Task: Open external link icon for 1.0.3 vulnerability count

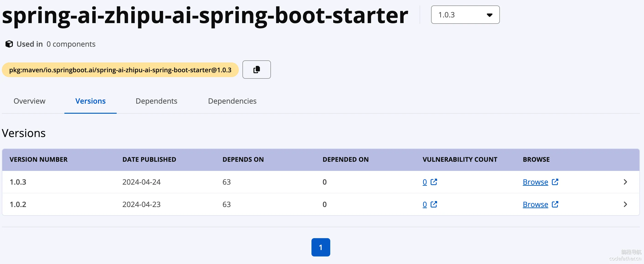Action: (434, 182)
